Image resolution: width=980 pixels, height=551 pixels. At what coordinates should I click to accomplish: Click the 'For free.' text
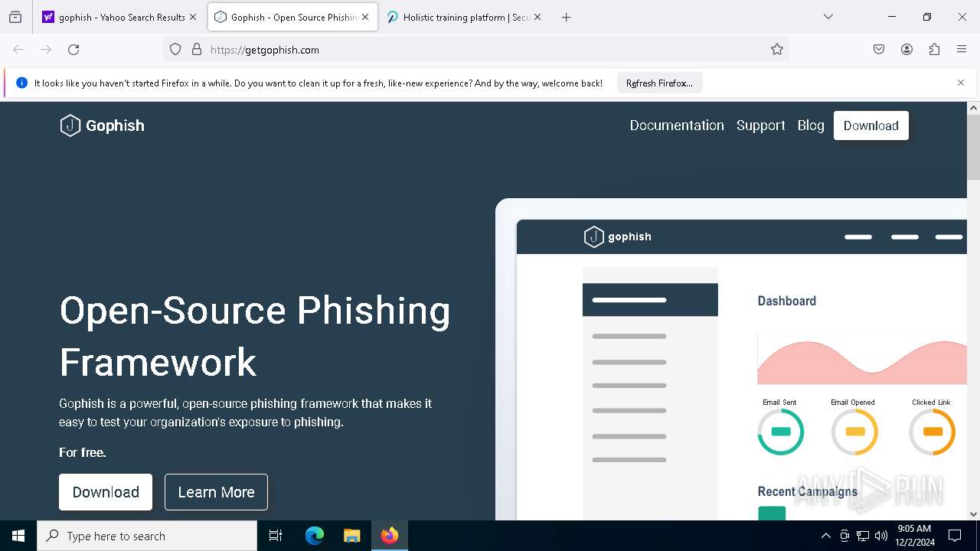pos(83,452)
